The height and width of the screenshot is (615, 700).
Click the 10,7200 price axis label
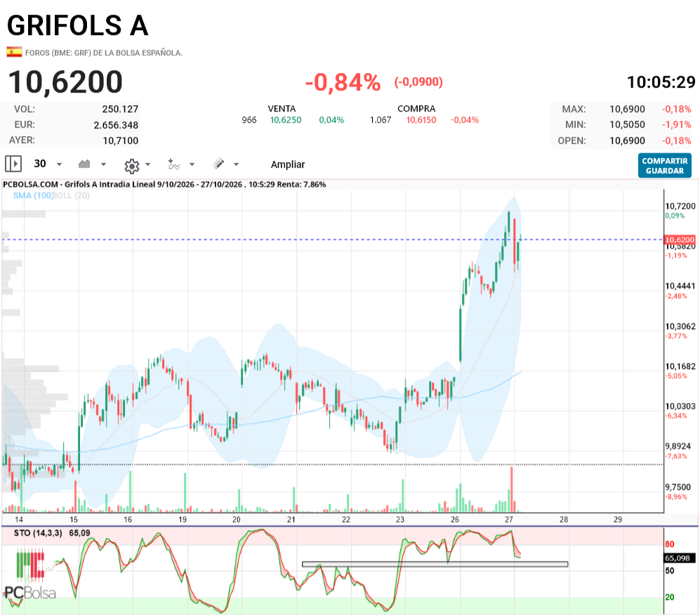(680, 206)
